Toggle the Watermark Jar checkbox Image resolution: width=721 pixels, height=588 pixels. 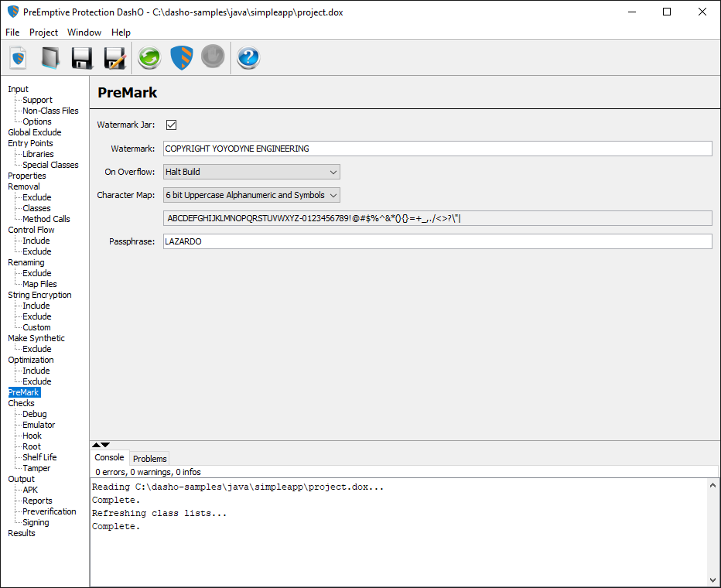point(172,125)
